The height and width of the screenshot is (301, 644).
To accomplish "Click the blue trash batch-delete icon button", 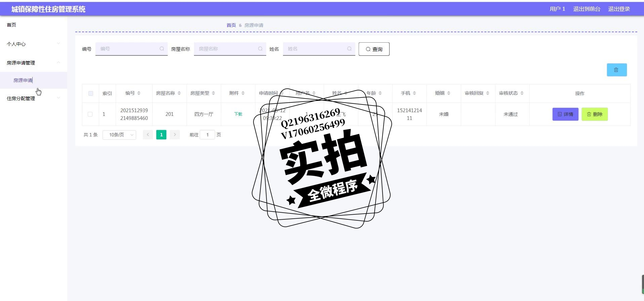I will pos(616,70).
